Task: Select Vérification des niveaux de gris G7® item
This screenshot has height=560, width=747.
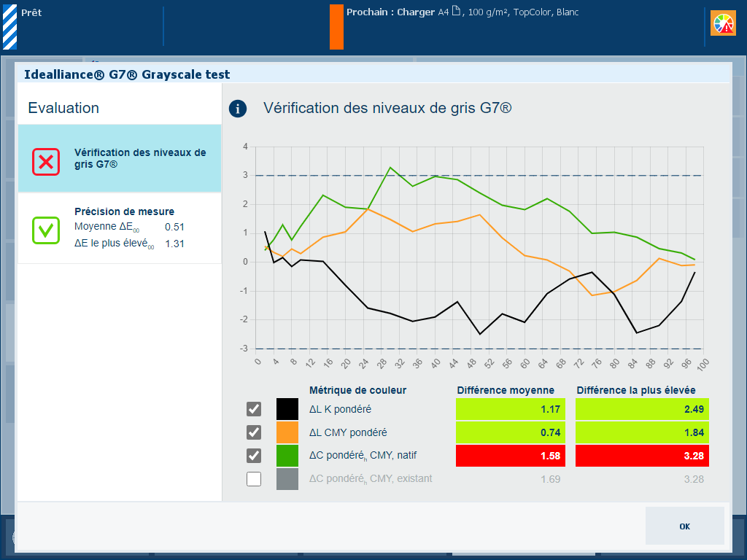Action: (x=120, y=158)
